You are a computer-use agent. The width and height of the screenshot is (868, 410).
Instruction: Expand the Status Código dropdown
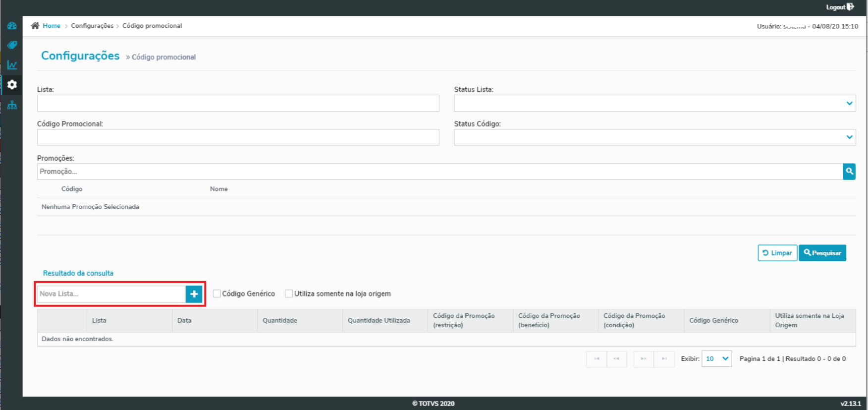655,137
